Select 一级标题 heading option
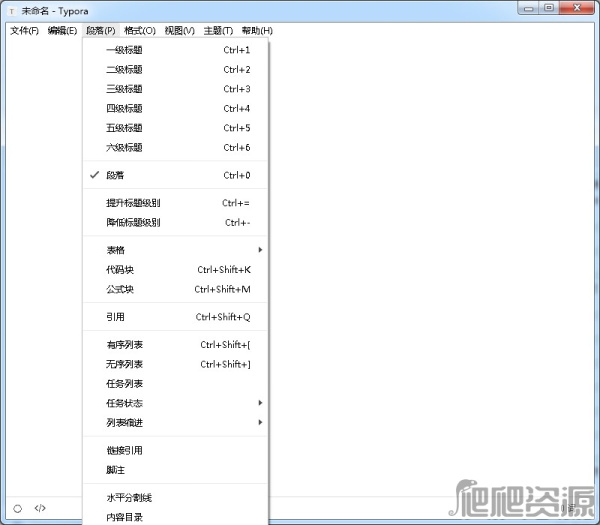Viewport: 600px width, 525px height. click(x=124, y=50)
